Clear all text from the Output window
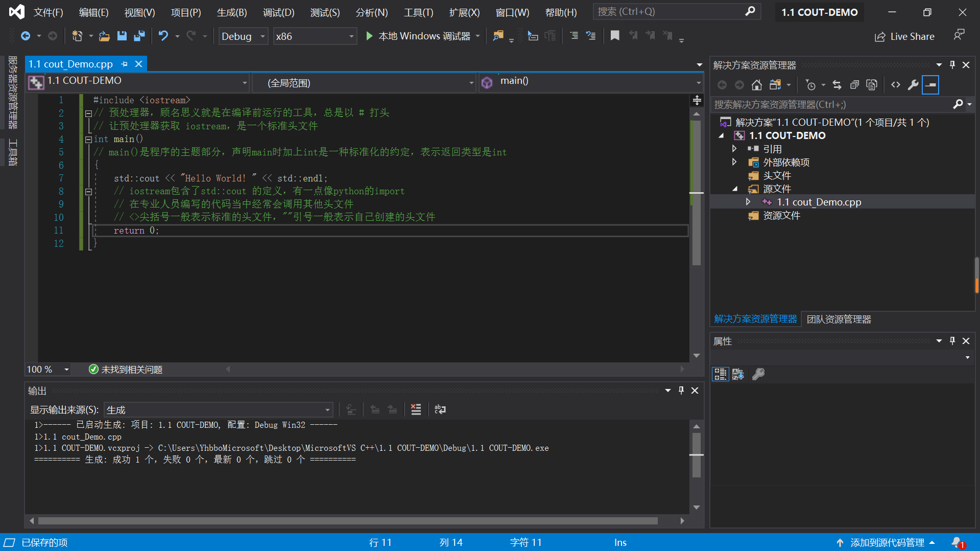This screenshot has width=980, height=551. point(415,409)
